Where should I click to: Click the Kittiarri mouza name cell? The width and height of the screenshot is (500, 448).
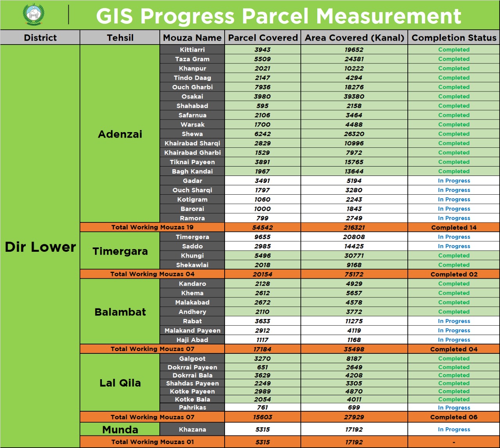(192, 50)
